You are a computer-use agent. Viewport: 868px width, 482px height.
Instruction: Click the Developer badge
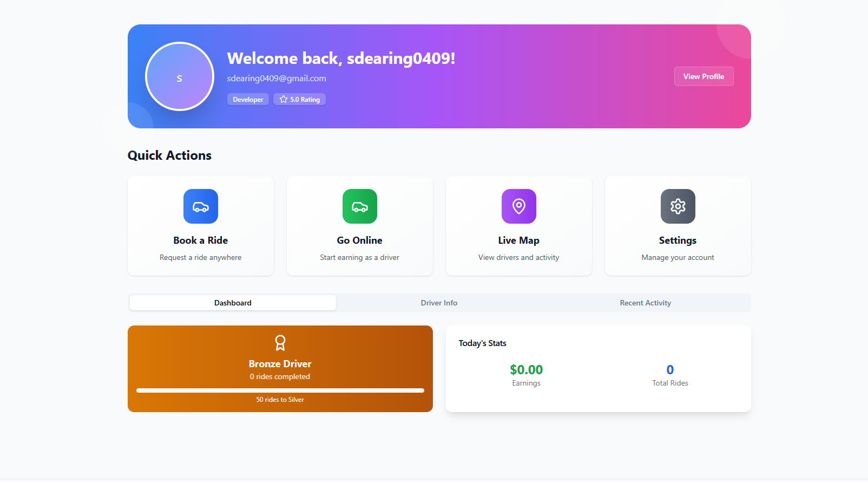point(248,99)
